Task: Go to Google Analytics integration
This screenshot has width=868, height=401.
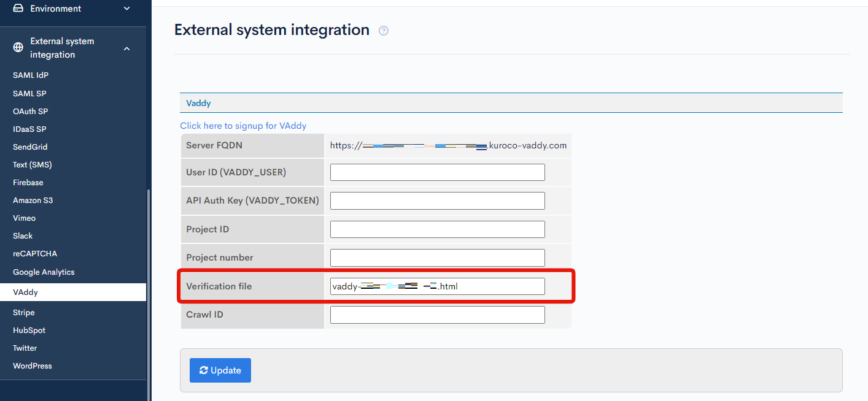Action: pyautogui.click(x=44, y=272)
